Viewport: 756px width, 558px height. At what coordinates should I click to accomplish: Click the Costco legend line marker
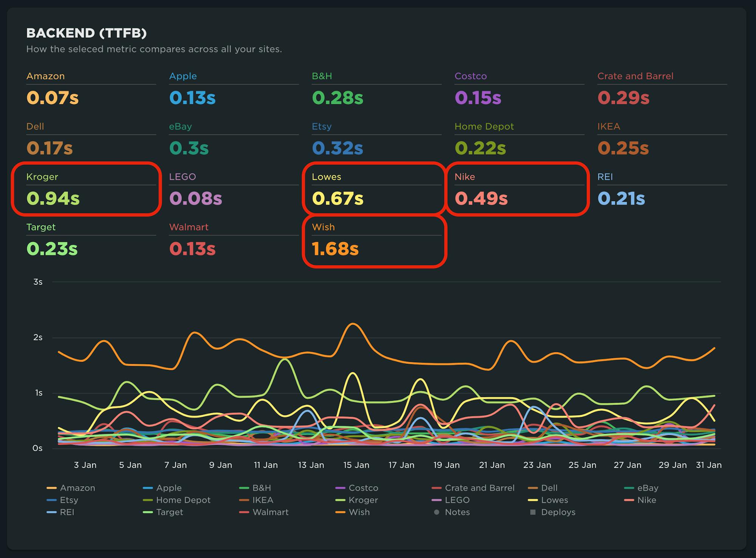pos(339,488)
